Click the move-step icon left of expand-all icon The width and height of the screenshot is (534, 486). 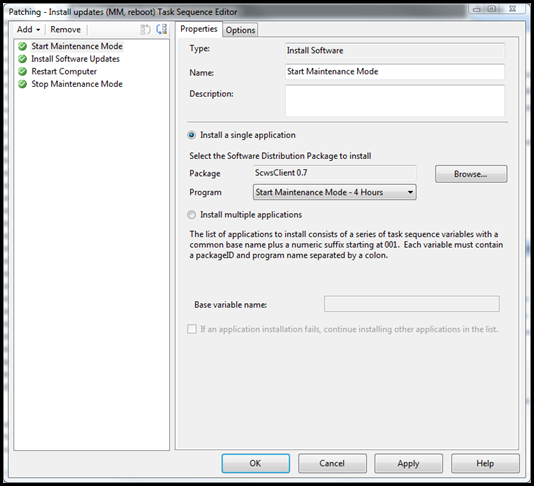tap(145, 30)
